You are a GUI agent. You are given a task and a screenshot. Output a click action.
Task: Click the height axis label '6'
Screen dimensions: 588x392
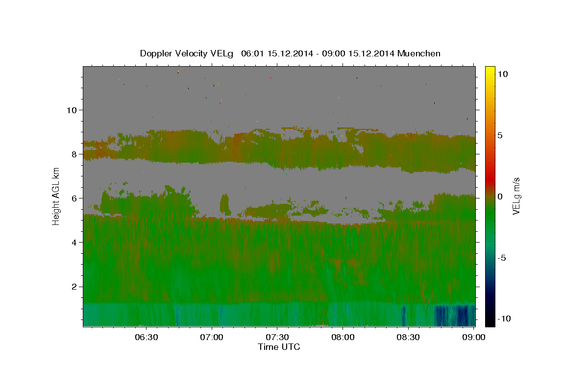click(73, 198)
